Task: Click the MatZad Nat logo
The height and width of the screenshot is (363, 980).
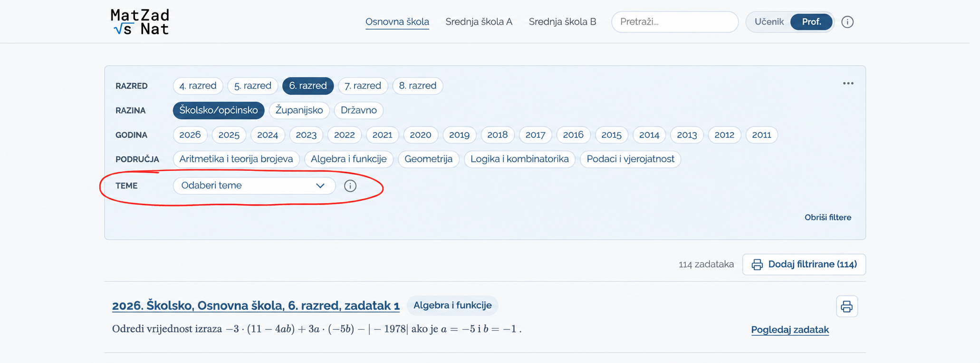Action: 140,22
